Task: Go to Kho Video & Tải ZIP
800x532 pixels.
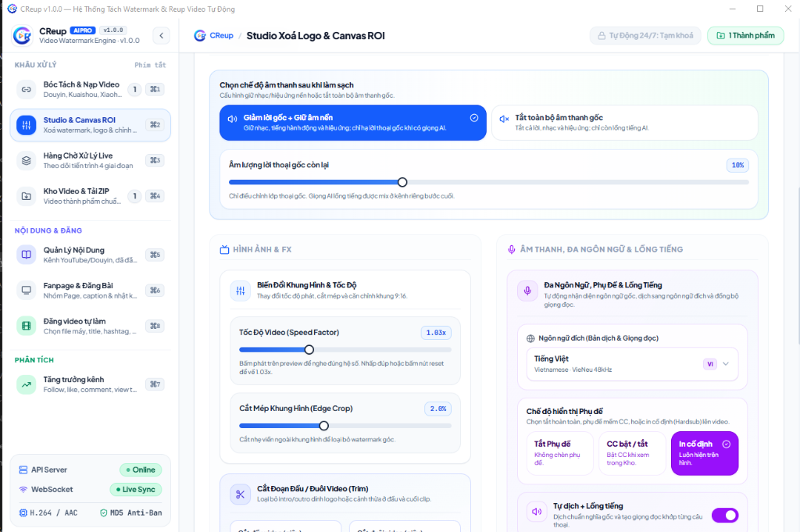Action: tap(91, 196)
